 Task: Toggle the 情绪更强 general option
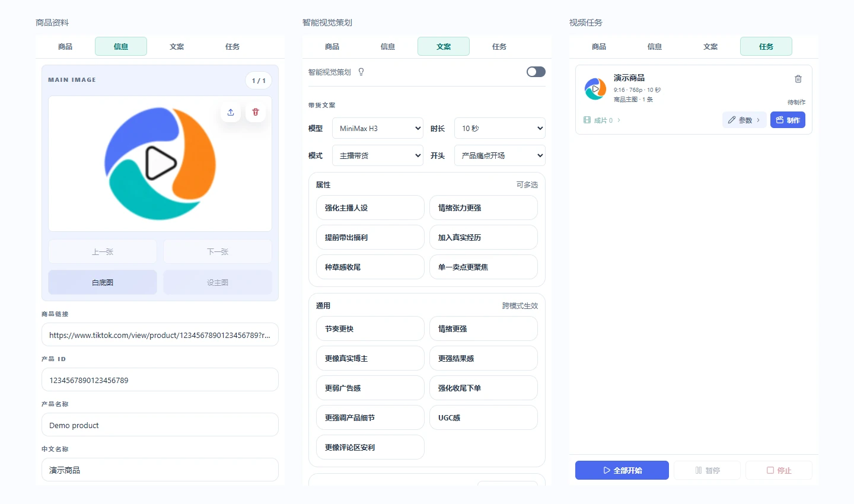coord(483,328)
